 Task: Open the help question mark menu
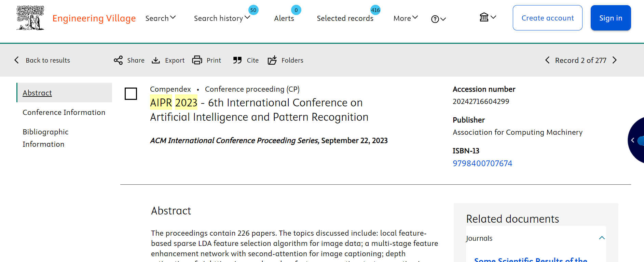point(438,19)
